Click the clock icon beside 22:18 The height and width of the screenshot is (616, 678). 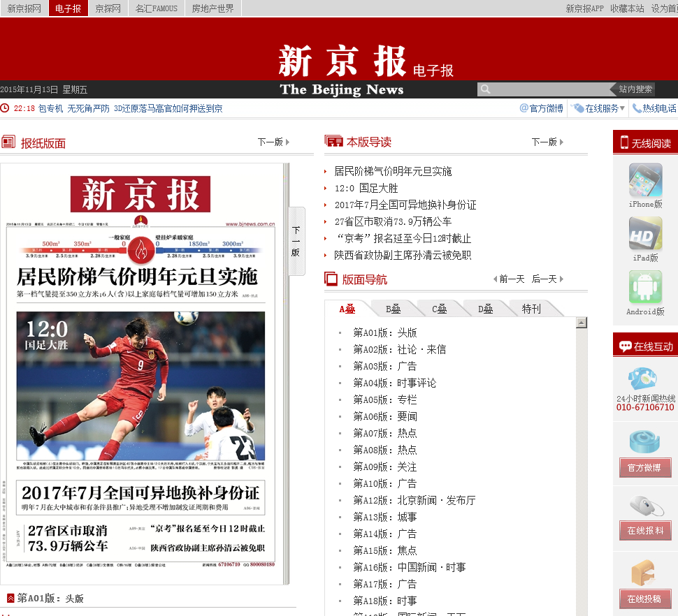(x=5, y=108)
